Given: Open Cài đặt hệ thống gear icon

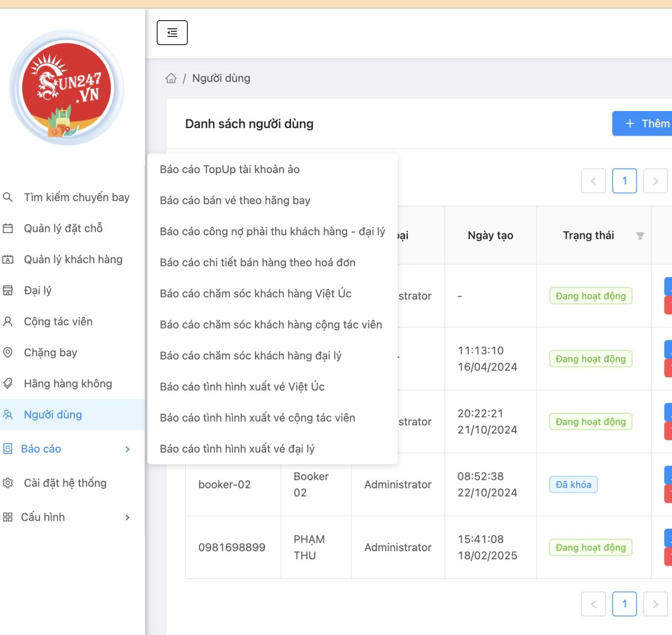Looking at the screenshot, I should click(x=8, y=483).
